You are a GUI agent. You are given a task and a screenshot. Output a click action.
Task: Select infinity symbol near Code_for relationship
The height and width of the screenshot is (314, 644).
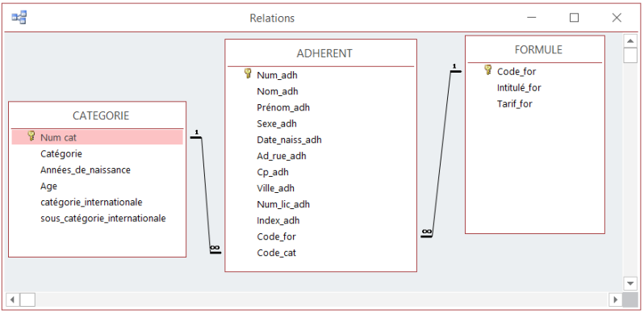point(426,232)
